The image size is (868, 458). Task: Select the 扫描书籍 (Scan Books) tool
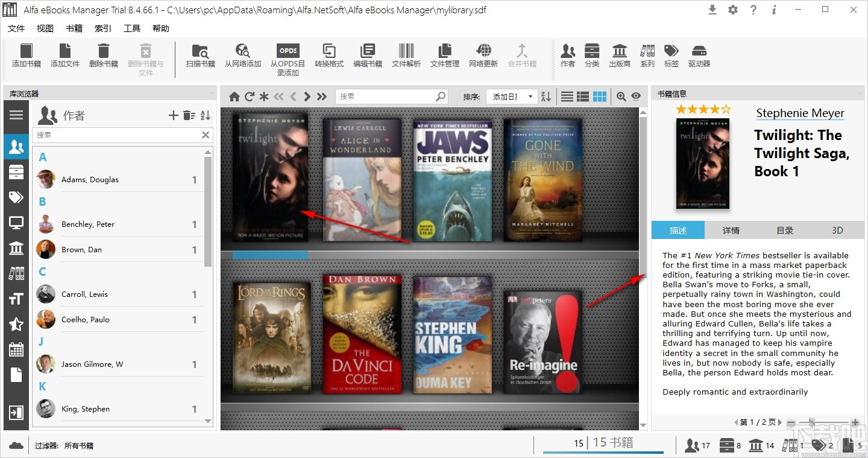tap(200, 57)
